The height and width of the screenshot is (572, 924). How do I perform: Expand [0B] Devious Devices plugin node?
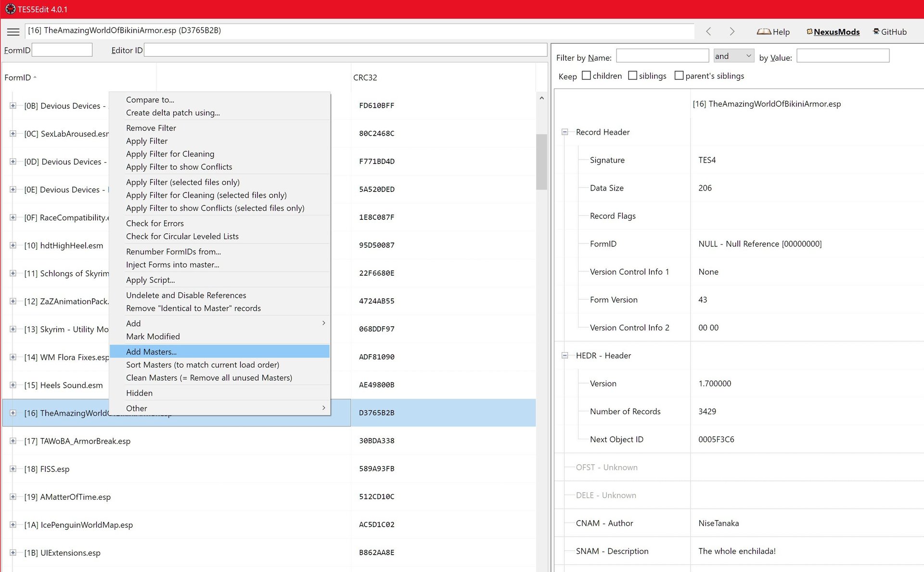pyautogui.click(x=13, y=106)
